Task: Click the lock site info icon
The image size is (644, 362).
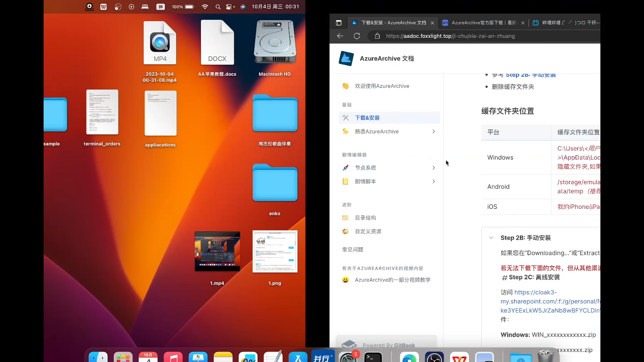Action: 377,36
